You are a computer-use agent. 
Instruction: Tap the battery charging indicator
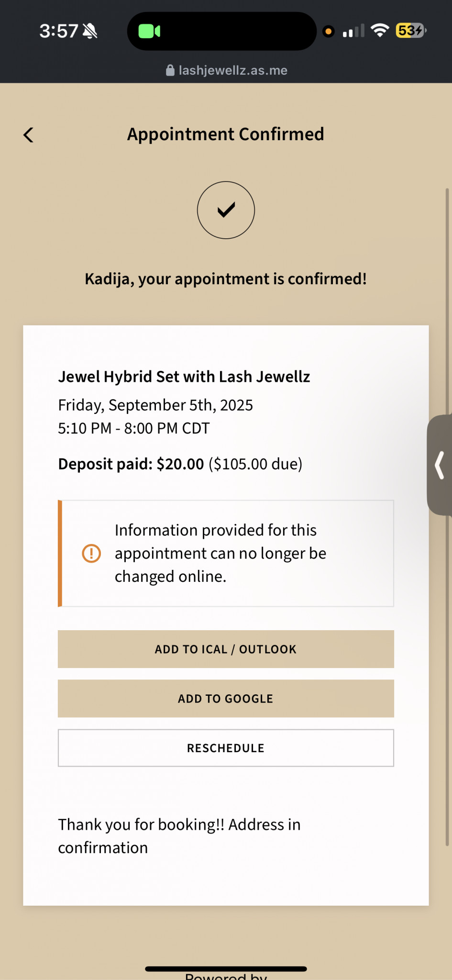[411, 31]
